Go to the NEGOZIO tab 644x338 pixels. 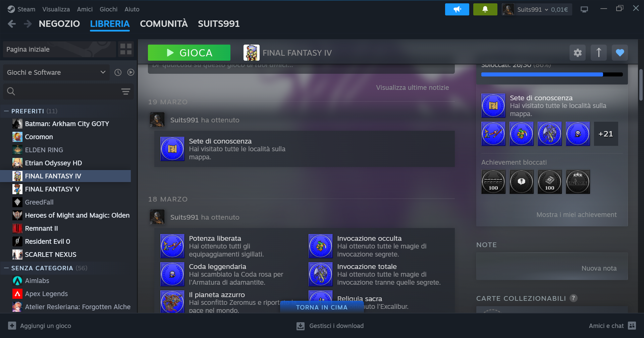click(59, 24)
